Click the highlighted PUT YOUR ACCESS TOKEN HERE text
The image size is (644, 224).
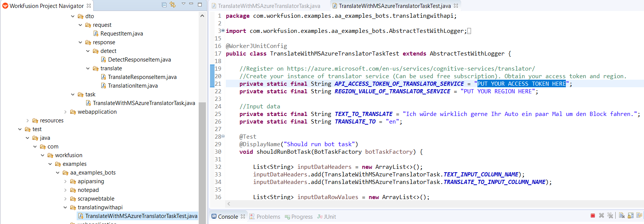click(522, 84)
